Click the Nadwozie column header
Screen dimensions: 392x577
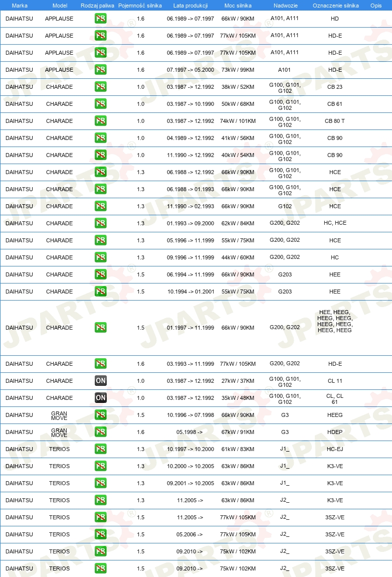point(286,6)
